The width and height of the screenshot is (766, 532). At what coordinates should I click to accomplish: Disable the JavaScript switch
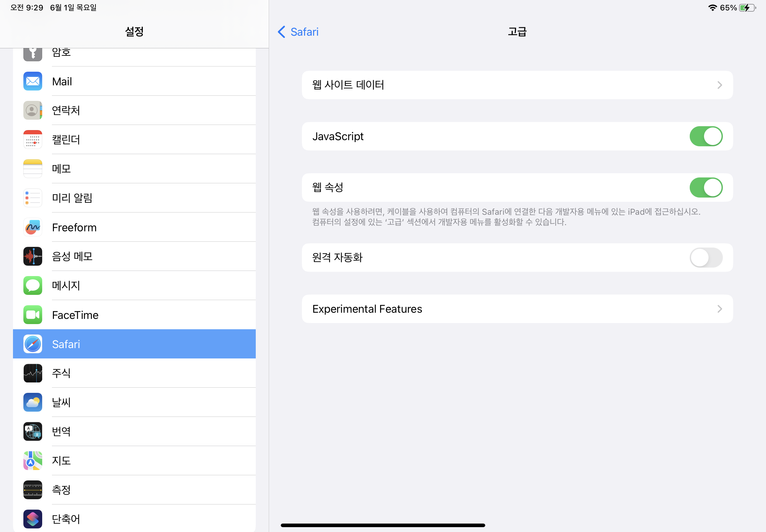706,136
